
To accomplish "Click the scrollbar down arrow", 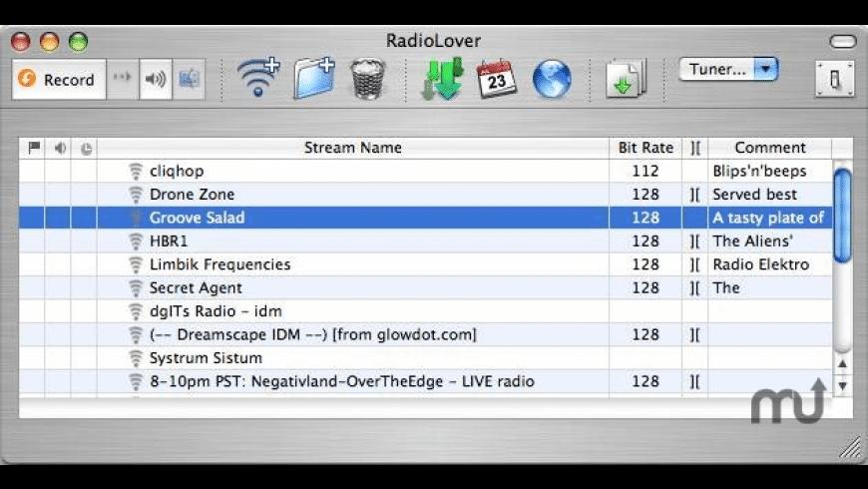I will pyautogui.click(x=842, y=385).
